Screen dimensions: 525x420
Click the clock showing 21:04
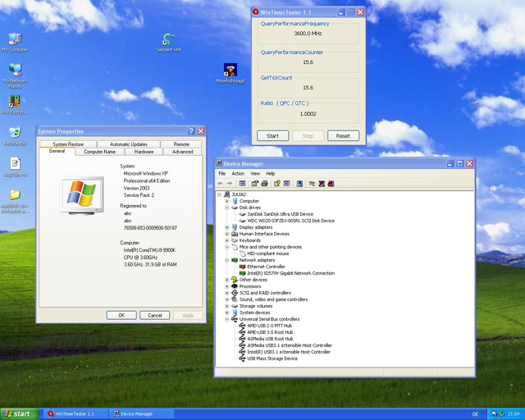pyautogui.click(x=514, y=414)
